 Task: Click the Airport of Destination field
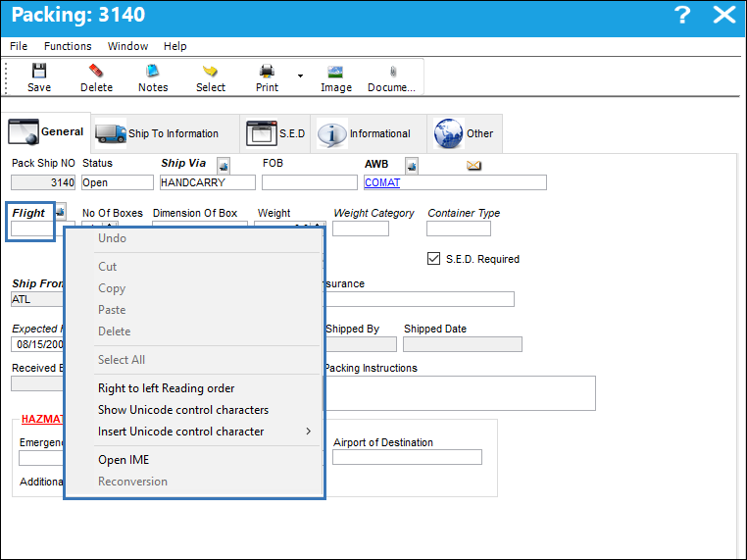point(408,457)
